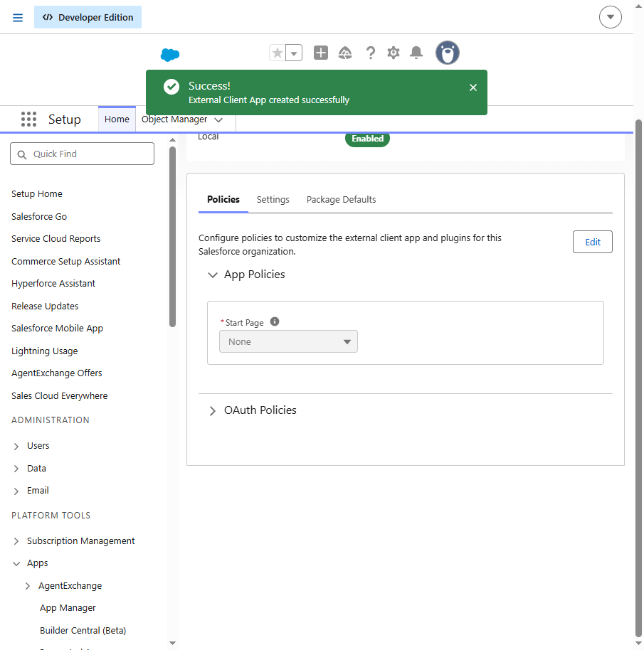
Task: Collapse the App Policies section
Action: [212, 275]
